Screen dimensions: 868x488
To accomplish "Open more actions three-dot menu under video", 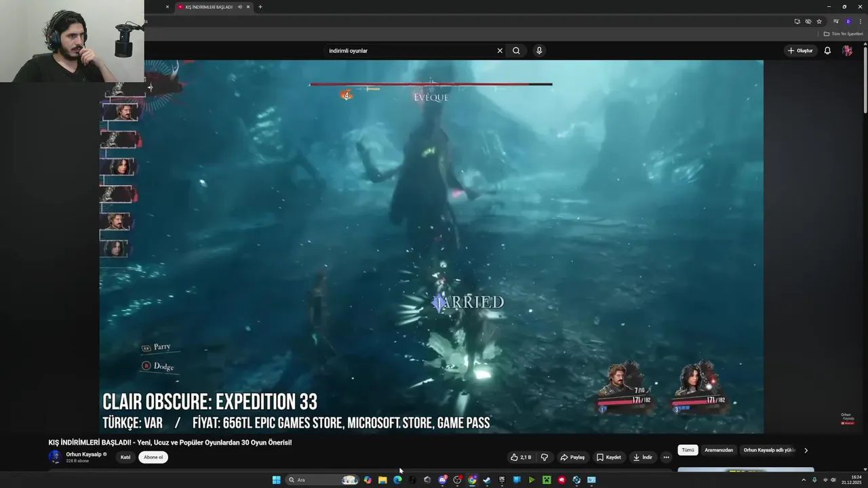I will [x=666, y=457].
